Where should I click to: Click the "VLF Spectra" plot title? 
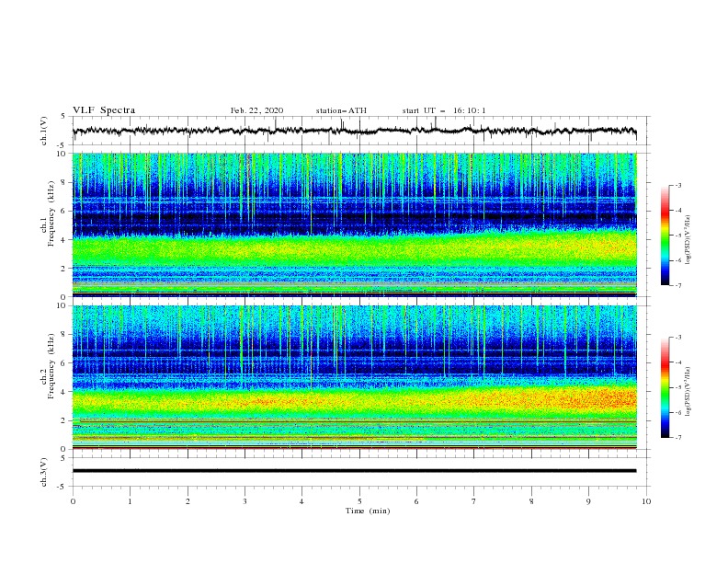click(x=104, y=110)
